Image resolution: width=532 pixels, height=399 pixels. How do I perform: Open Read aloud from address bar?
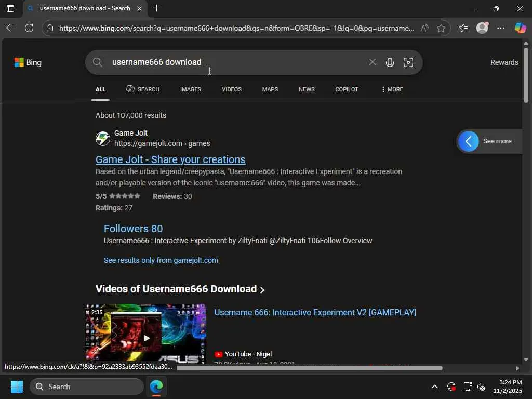(424, 28)
